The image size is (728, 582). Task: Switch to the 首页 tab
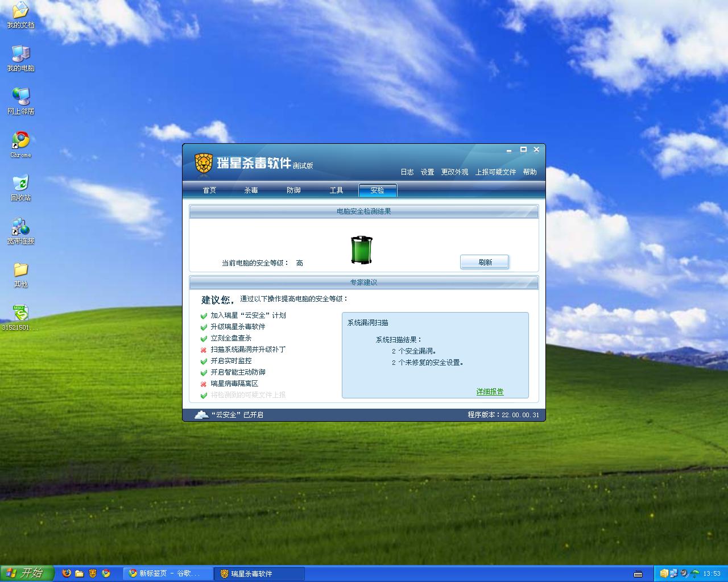pyautogui.click(x=209, y=190)
